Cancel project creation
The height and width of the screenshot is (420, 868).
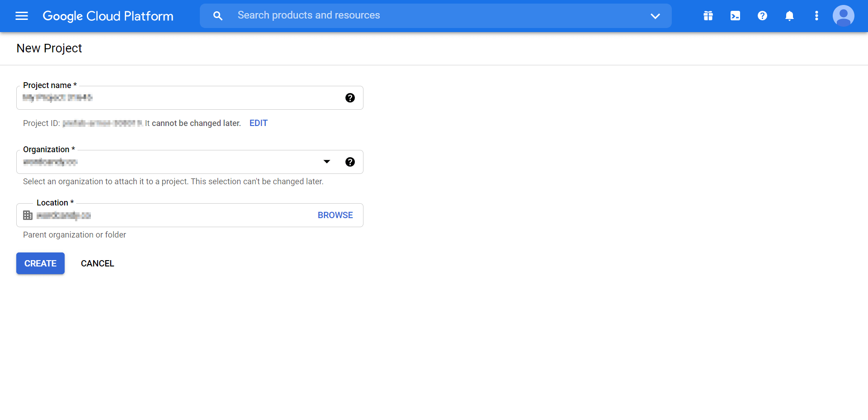97,263
